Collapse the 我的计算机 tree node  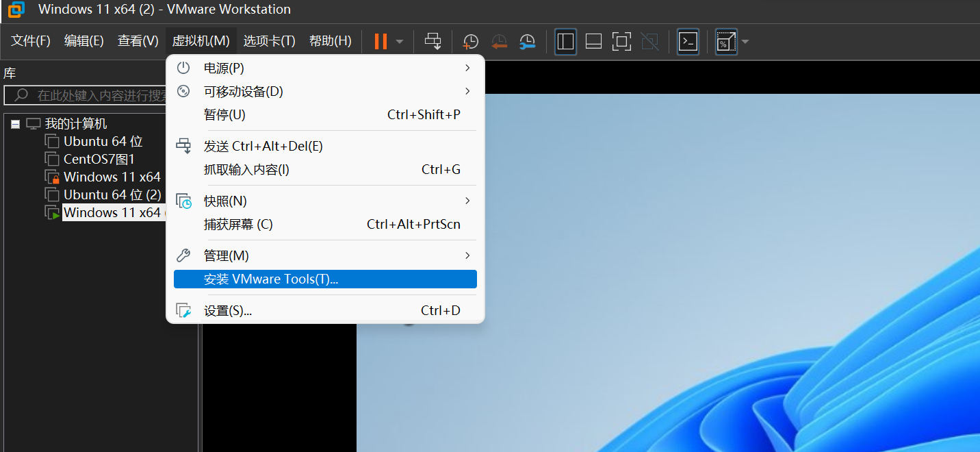[16, 124]
